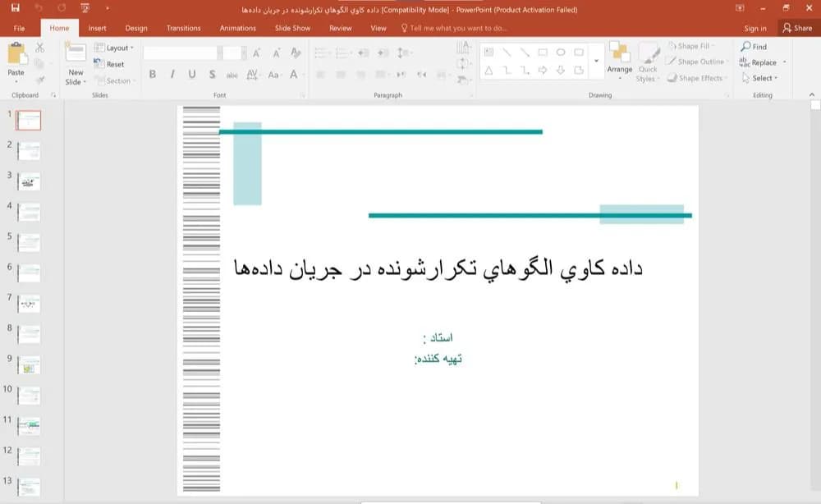Select slide 13 thumbnail

pyautogui.click(x=29, y=487)
